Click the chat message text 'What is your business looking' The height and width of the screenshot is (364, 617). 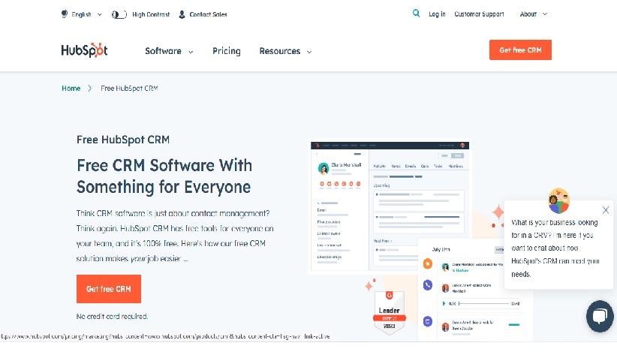554,222
